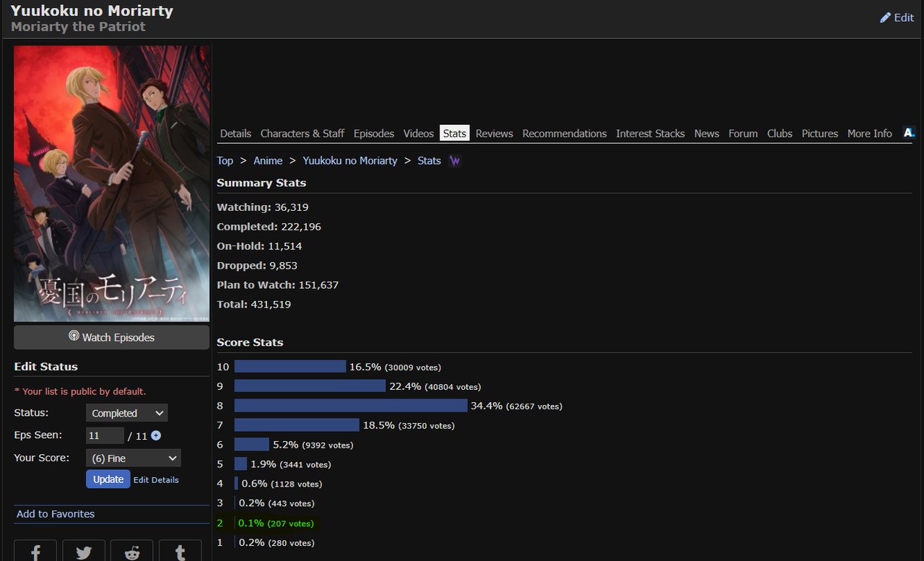Share on Facebook icon
This screenshot has height=561, width=924.
coord(35,552)
